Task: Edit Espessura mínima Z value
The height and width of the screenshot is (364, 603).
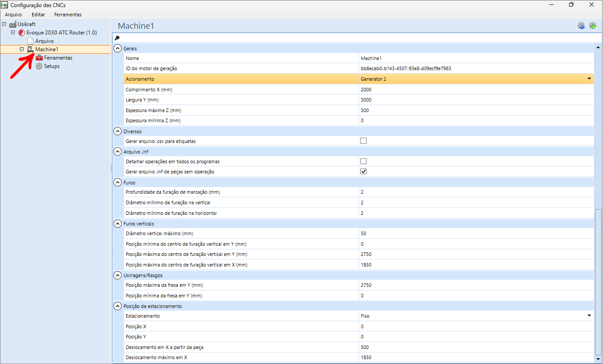Action: [x=476, y=120]
